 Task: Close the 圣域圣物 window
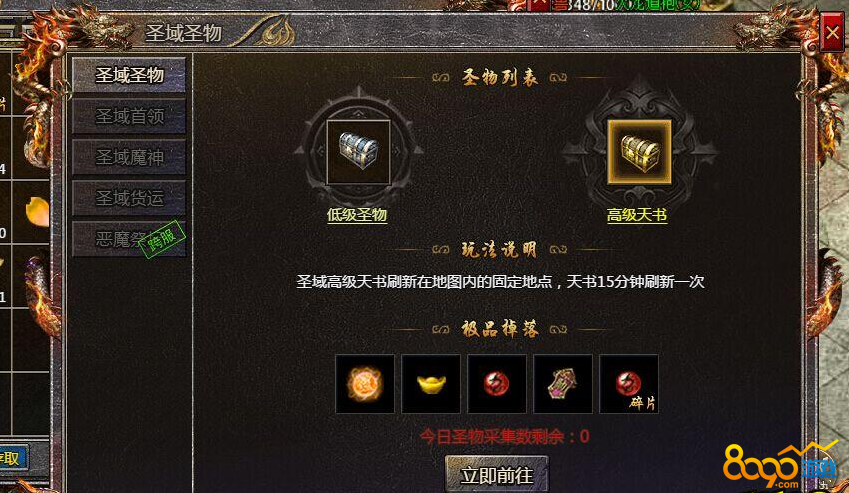point(832,33)
